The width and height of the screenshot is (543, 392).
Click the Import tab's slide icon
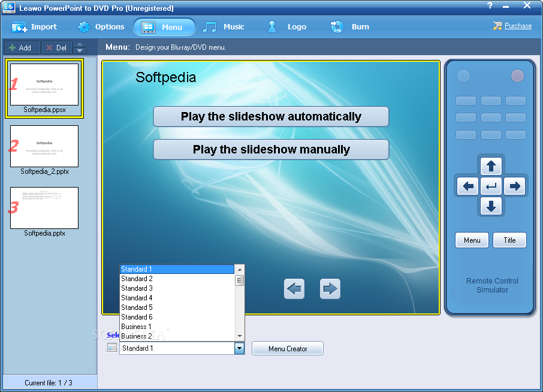tap(19, 28)
